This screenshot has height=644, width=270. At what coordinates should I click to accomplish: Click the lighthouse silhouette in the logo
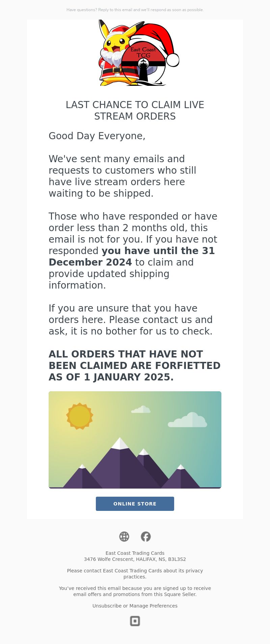pos(143,70)
